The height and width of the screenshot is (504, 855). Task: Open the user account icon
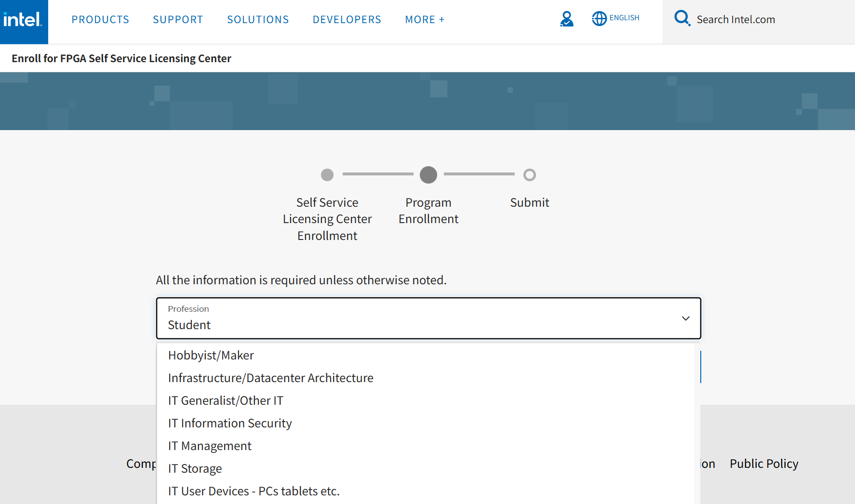567,19
